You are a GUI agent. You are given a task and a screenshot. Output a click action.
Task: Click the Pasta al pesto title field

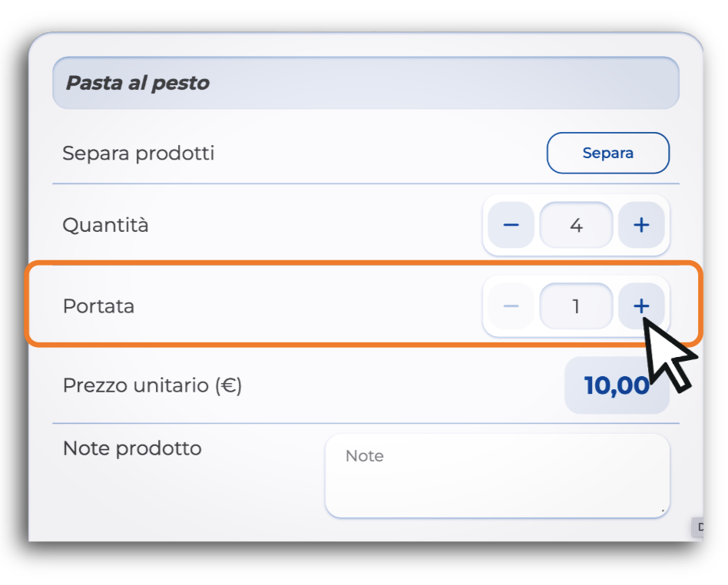[x=366, y=83]
